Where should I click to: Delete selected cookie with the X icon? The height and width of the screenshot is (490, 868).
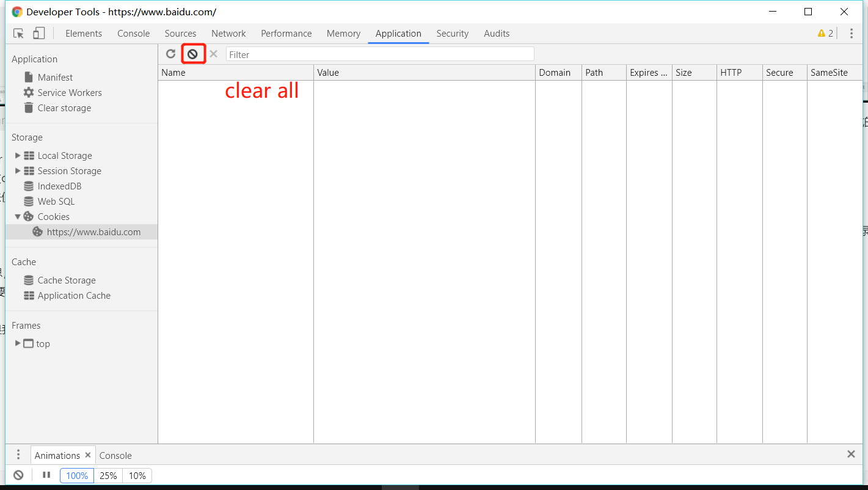(213, 54)
